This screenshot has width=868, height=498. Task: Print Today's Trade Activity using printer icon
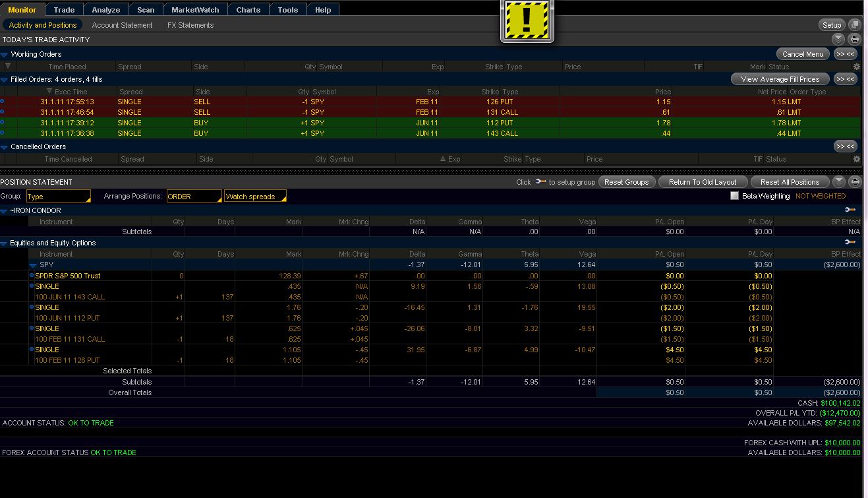[x=855, y=40]
